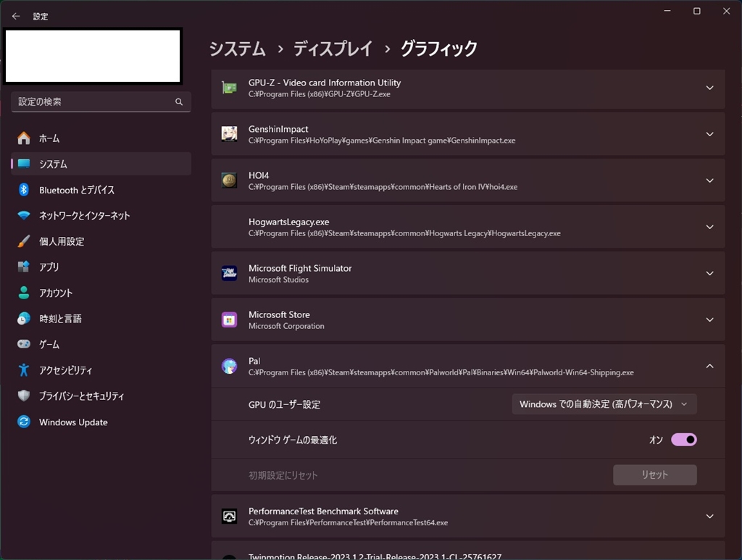This screenshot has height=560, width=742.
Task: Click the accessibility figure icon
Action: pos(24,370)
